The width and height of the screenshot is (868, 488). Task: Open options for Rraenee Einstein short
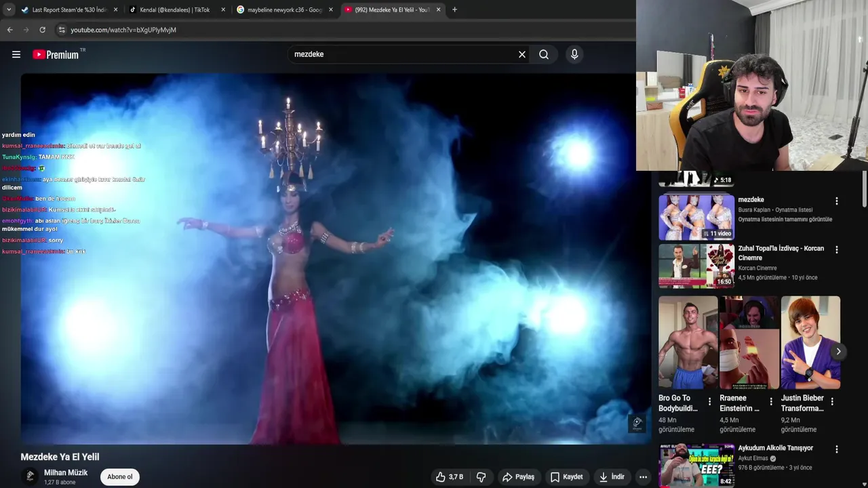771,401
